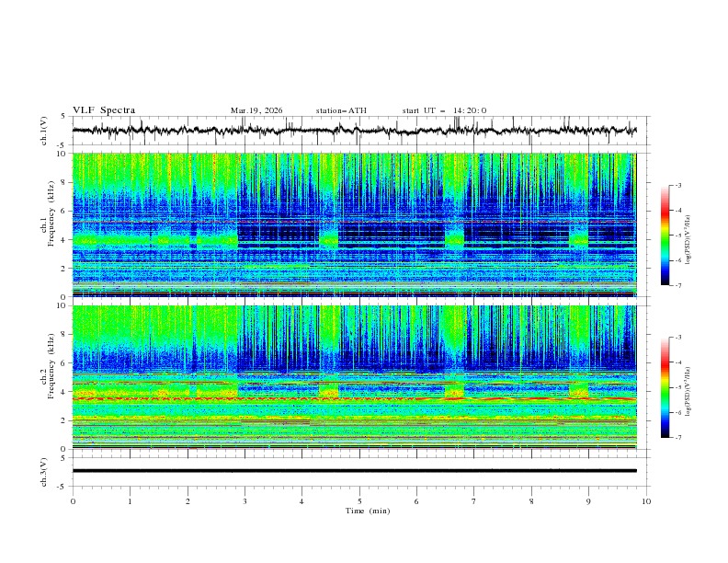
Task: Click the time axis tick label "4"
Action: (x=301, y=501)
